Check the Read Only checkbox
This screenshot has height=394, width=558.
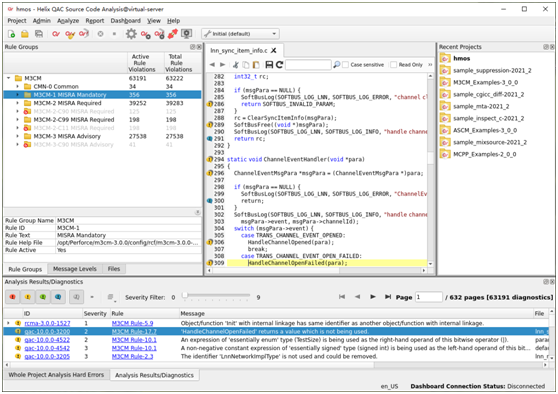coord(393,65)
